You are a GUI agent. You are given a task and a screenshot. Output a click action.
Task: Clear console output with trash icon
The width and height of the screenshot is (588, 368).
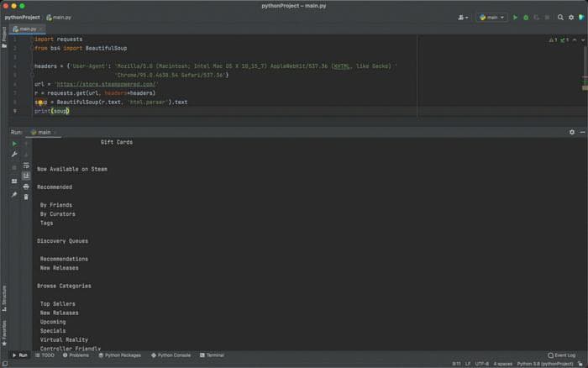click(26, 197)
